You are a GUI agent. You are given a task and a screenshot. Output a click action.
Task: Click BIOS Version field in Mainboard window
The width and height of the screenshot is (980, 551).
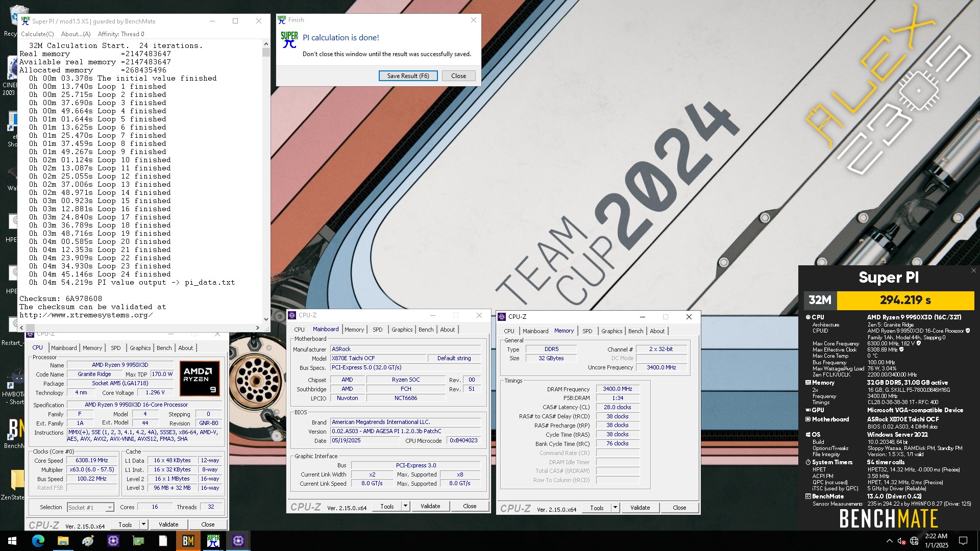pos(406,431)
